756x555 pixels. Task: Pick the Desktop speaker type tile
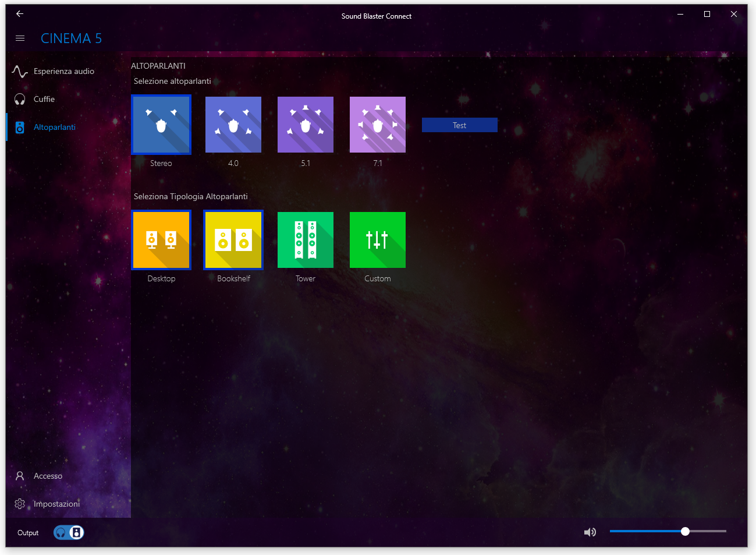(161, 240)
